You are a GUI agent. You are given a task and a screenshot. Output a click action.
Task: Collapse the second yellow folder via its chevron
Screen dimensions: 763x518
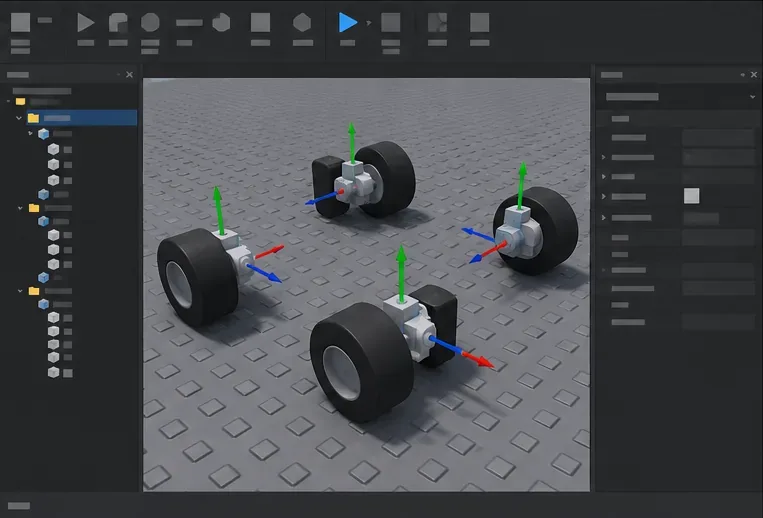click(x=20, y=208)
